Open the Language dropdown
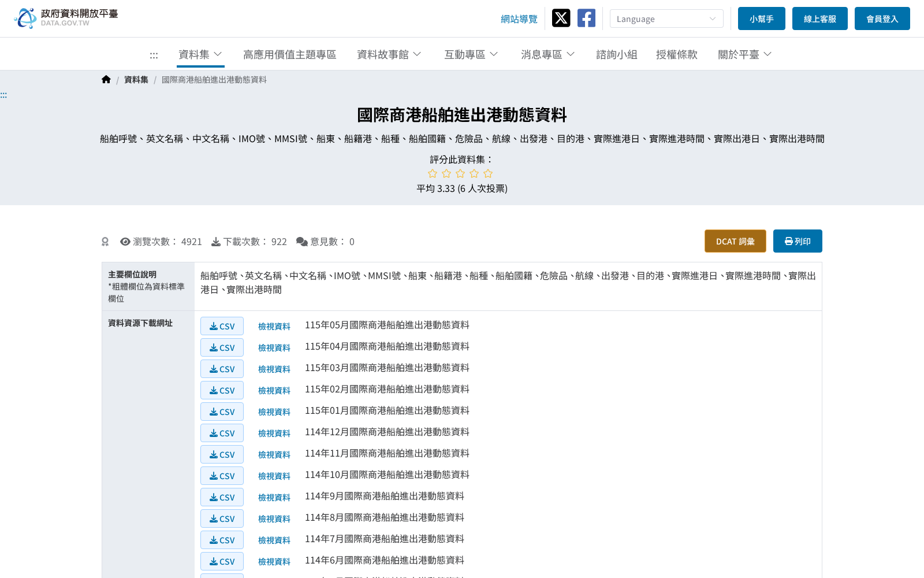924x578 pixels. pos(666,18)
